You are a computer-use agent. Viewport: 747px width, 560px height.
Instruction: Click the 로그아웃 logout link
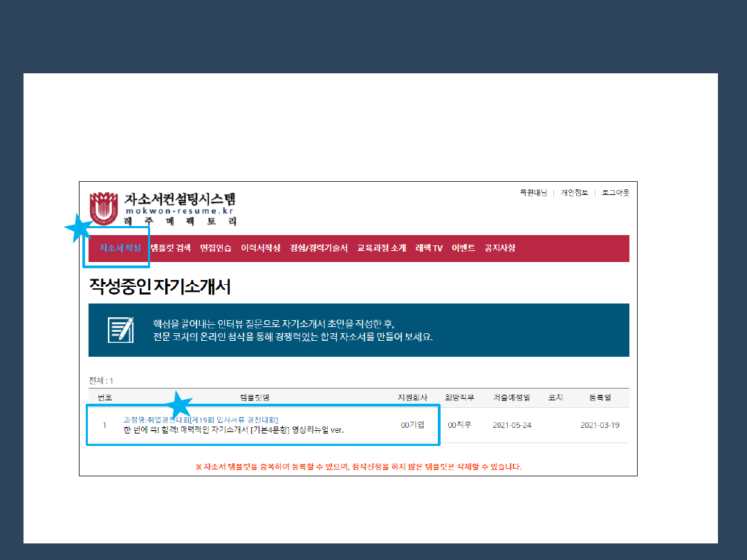pos(615,193)
